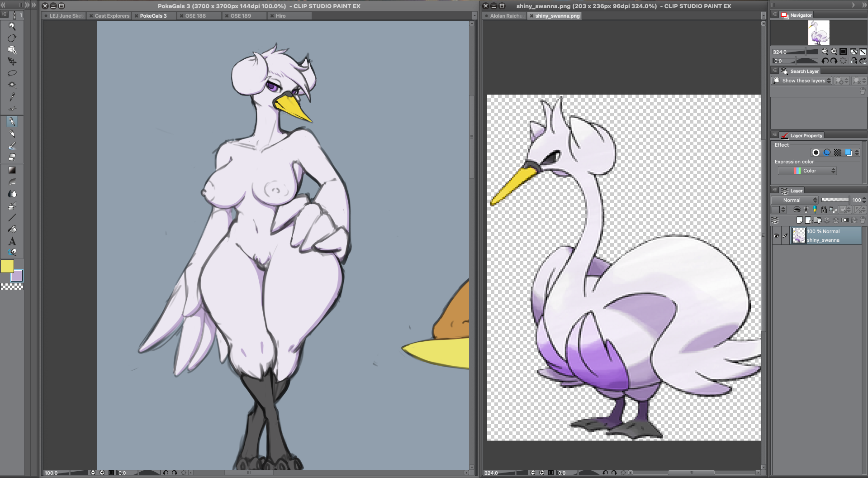868x478 pixels.
Task: Create a new raster layer
Action: point(799,220)
